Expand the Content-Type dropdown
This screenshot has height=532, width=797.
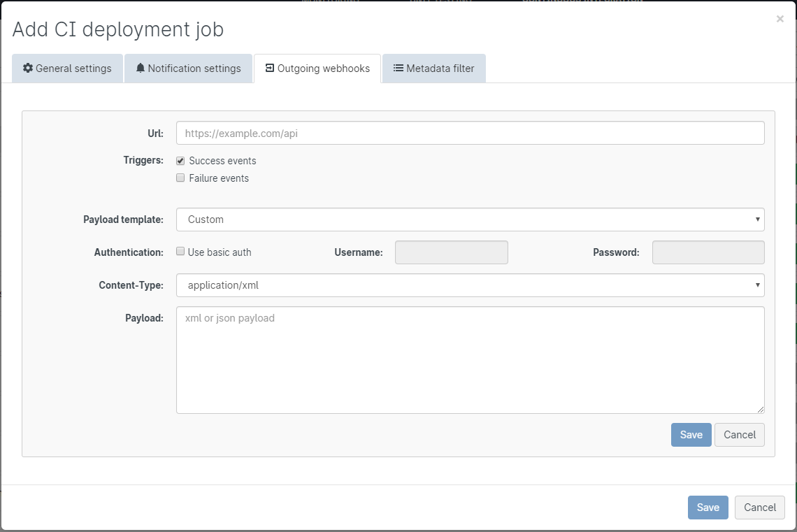[470, 285]
